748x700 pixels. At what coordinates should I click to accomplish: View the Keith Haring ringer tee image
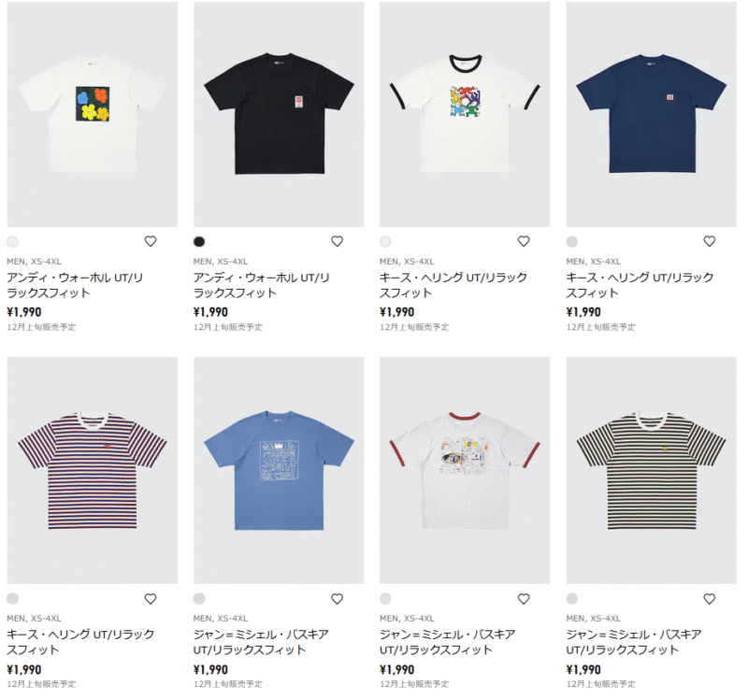pyautogui.click(x=465, y=114)
